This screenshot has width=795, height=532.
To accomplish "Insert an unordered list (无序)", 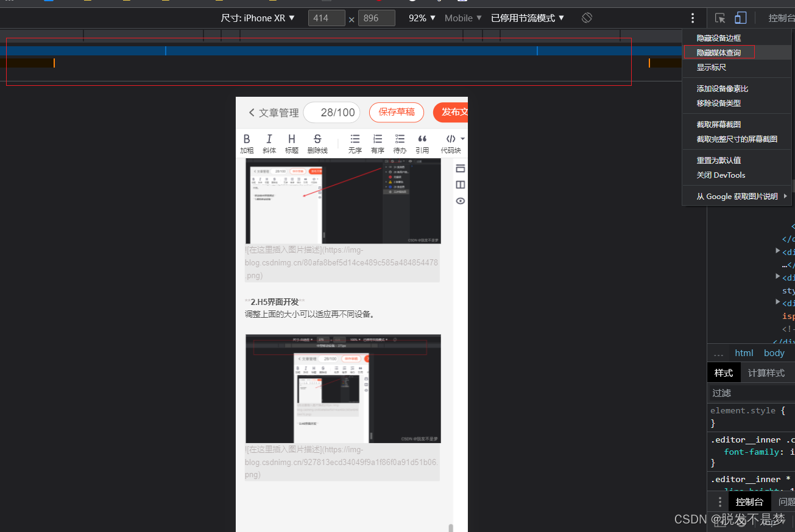I will [x=355, y=139].
